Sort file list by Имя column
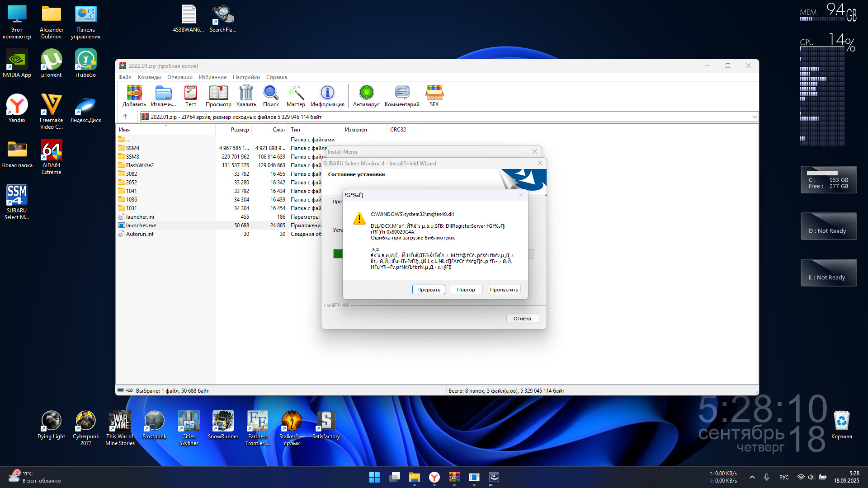Viewport: 868px width, 488px height. pos(165,130)
